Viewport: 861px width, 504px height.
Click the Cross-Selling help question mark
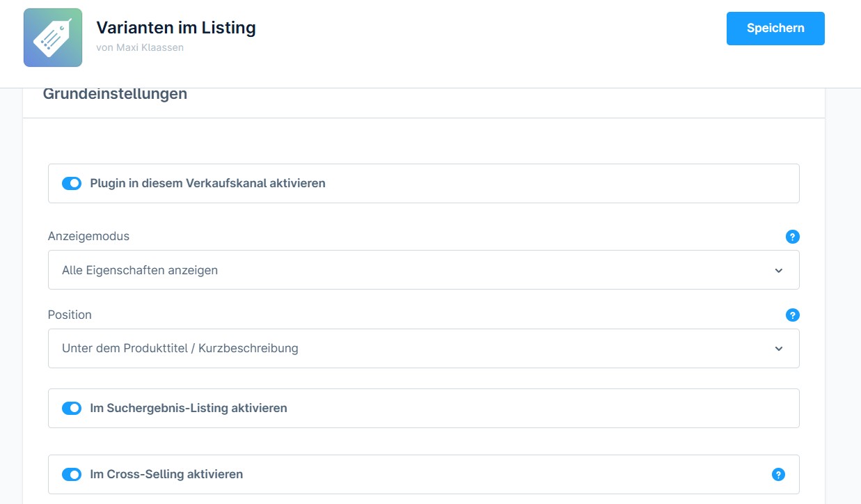pyautogui.click(x=778, y=475)
